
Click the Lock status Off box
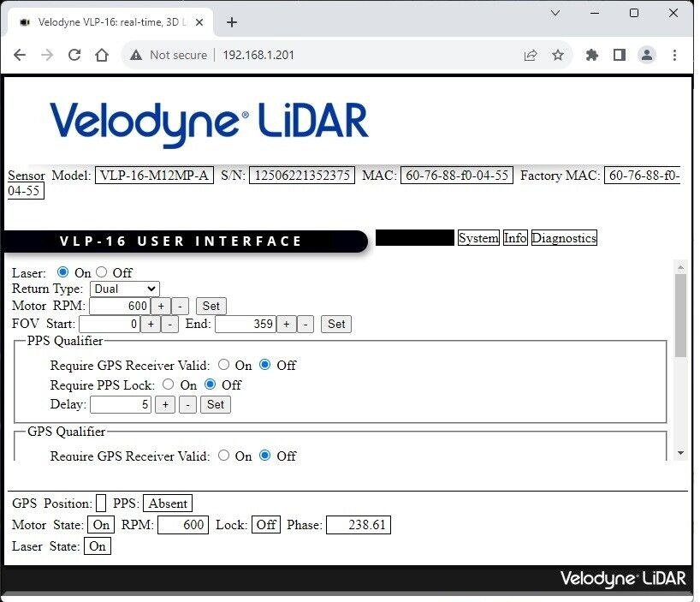click(266, 525)
